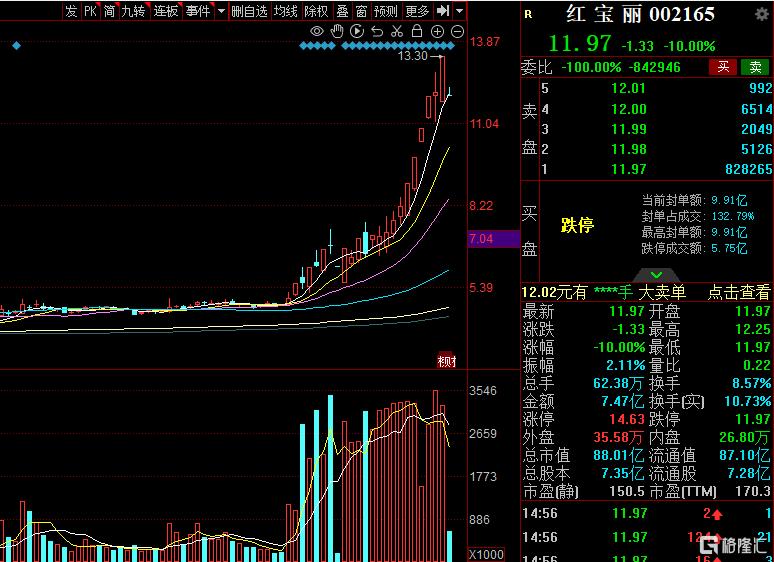The image size is (774, 562).
Task: Open the 事件 events item
Action: pos(198,11)
